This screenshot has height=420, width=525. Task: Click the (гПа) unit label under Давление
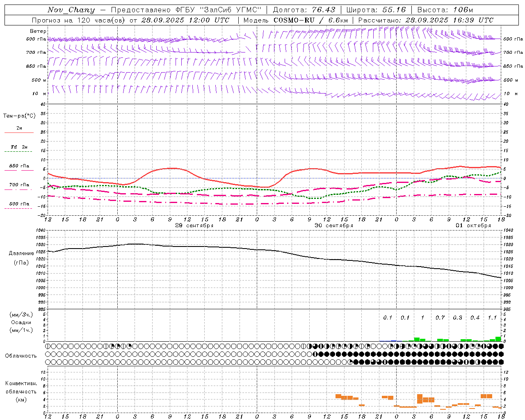21,263
